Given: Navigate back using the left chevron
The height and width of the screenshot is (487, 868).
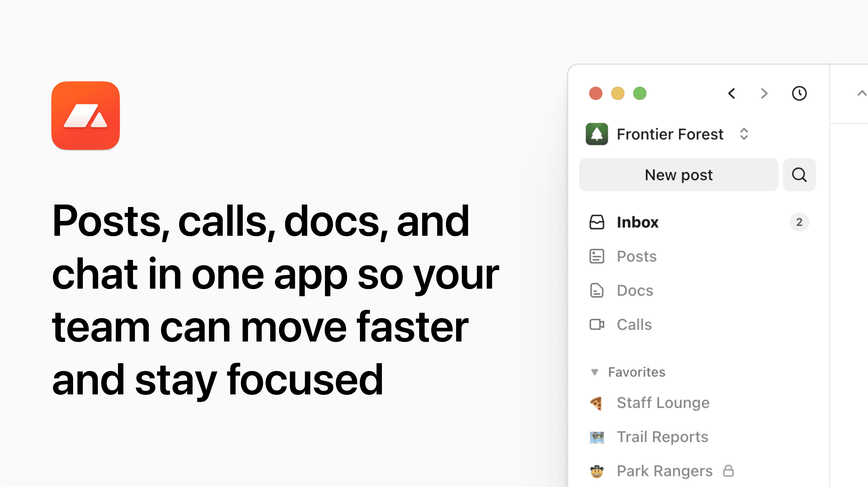Looking at the screenshot, I should (732, 94).
